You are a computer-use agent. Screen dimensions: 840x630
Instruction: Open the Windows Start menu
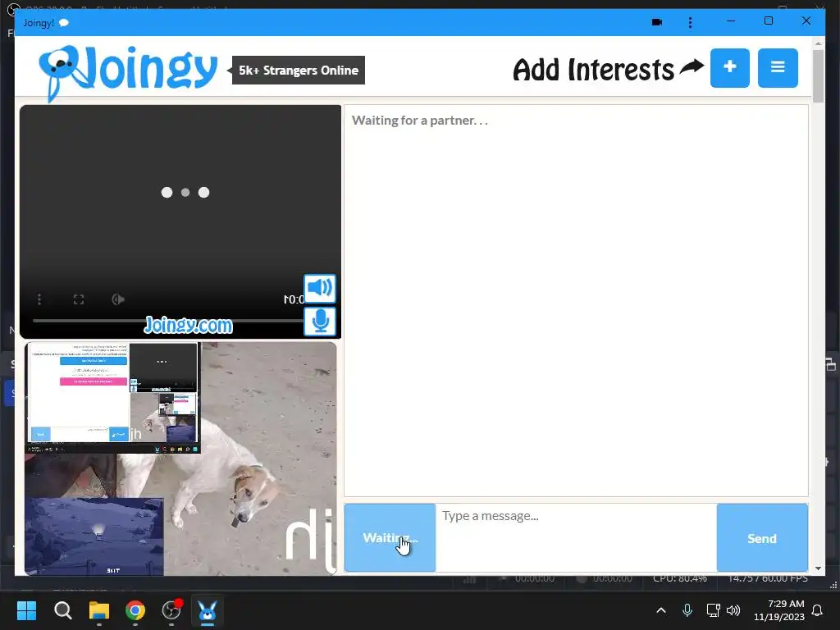point(26,610)
